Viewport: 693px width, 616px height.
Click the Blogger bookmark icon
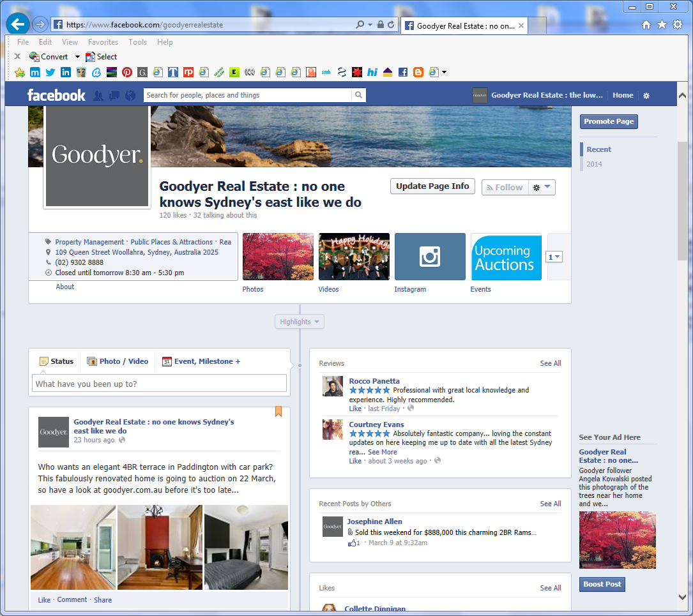tap(418, 72)
